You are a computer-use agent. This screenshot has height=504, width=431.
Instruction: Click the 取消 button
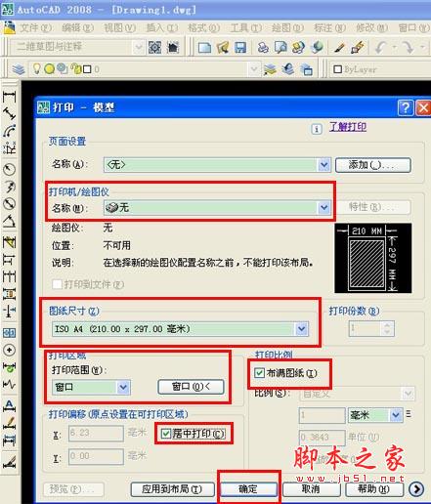tap(311, 488)
